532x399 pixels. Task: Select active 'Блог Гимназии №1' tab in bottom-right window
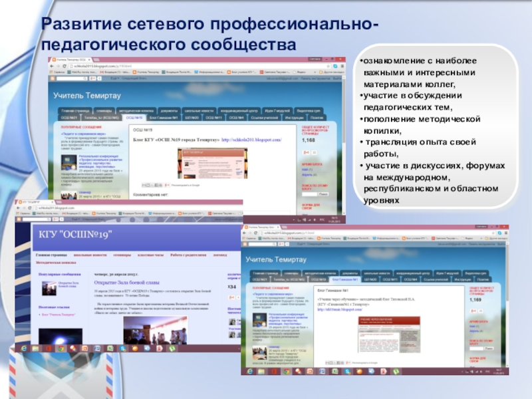coord(344,279)
